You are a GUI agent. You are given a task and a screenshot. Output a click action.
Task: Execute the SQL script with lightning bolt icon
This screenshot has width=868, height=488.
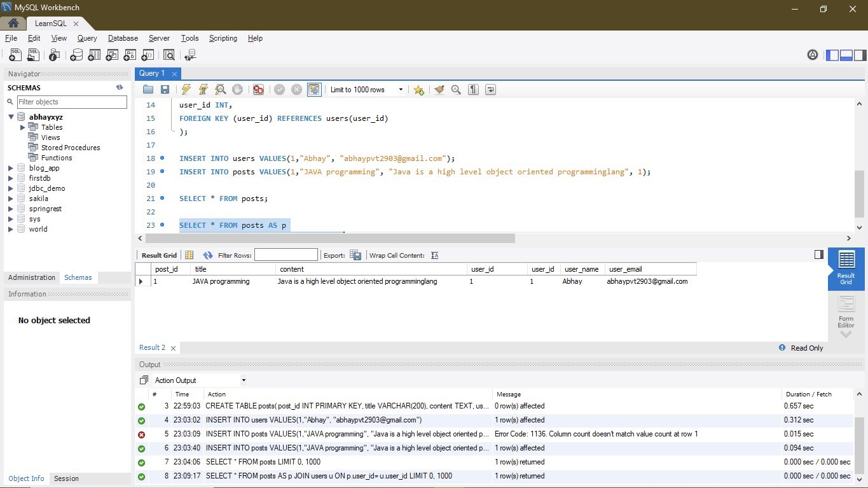point(186,90)
